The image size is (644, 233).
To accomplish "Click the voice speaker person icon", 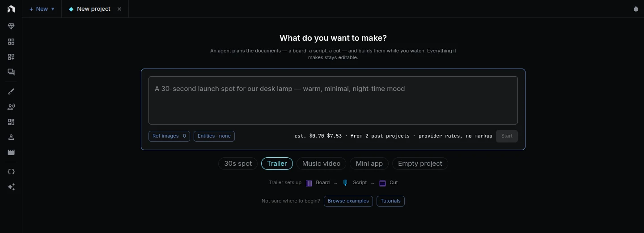I will coord(11,107).
